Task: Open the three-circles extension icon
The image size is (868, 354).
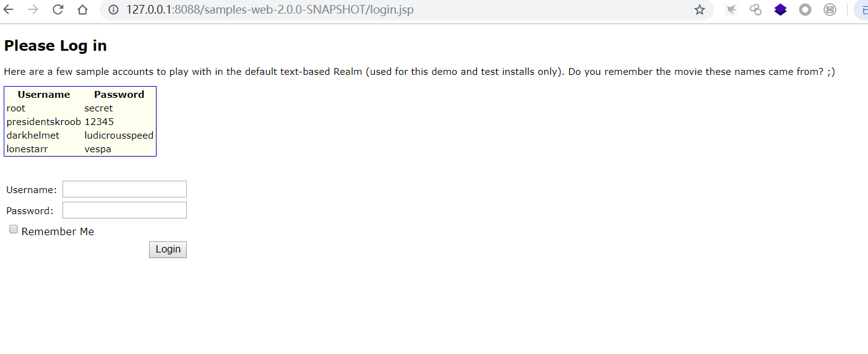Action: 755,10
